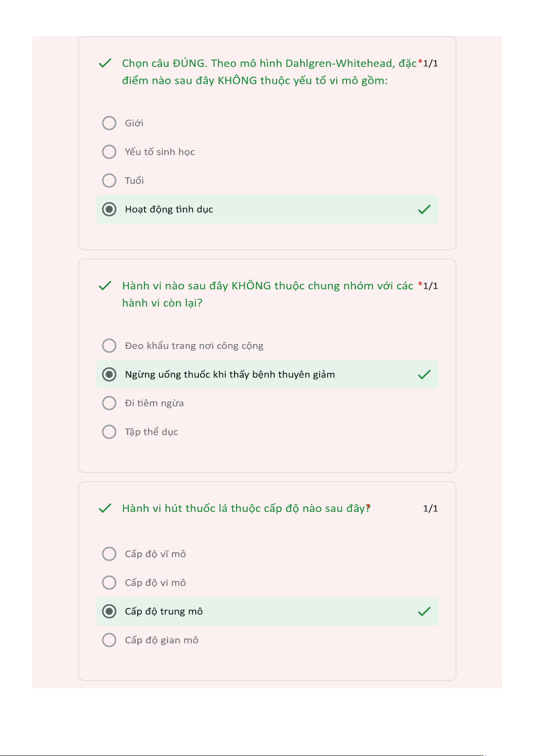Choose "Yếu tố sinh học" radio option
Screen dimensions: 535x756
[109, 152]
